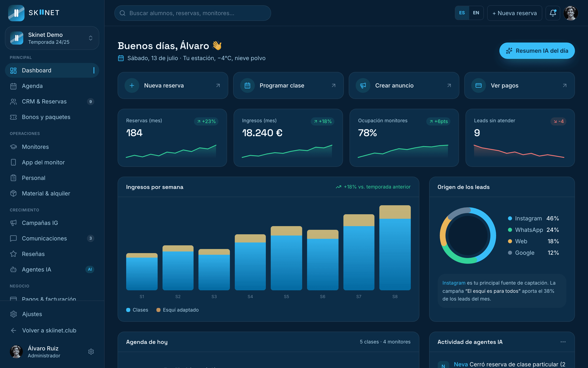Navigate to Monitores page
Image resolution: width=588 pixels, height=368 pixels.
[x=52, y=147]
